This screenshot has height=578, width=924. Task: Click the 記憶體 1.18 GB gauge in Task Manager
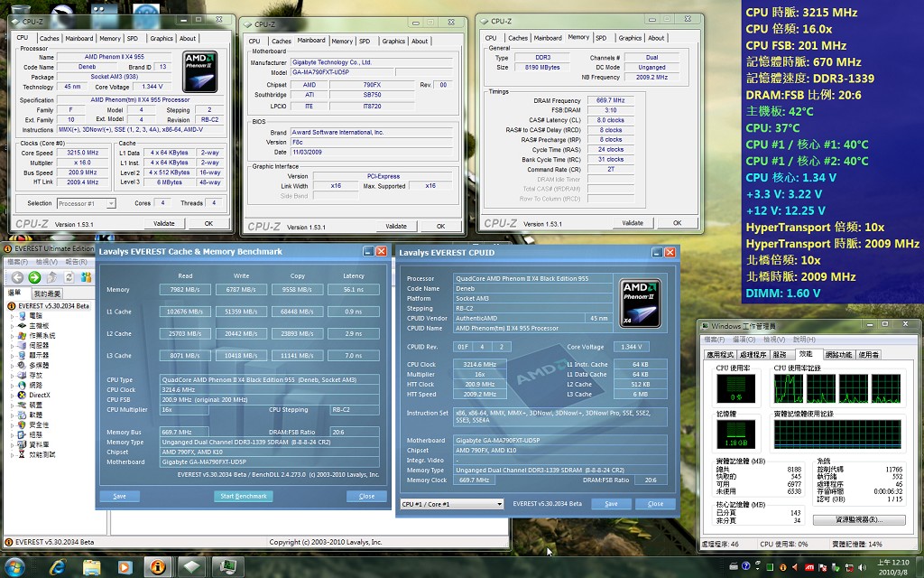pyautogui.click(x=735, y=434)
